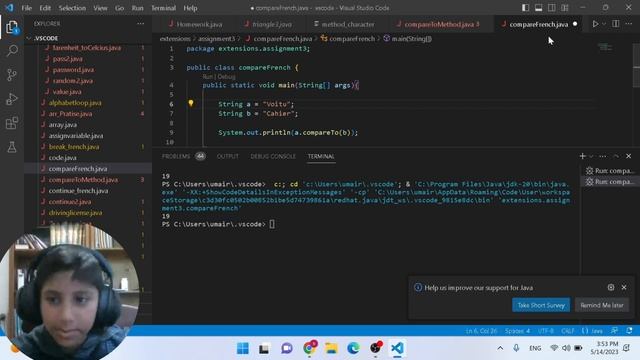
Task: Open the Edit menu
Action: pos(45,8)
